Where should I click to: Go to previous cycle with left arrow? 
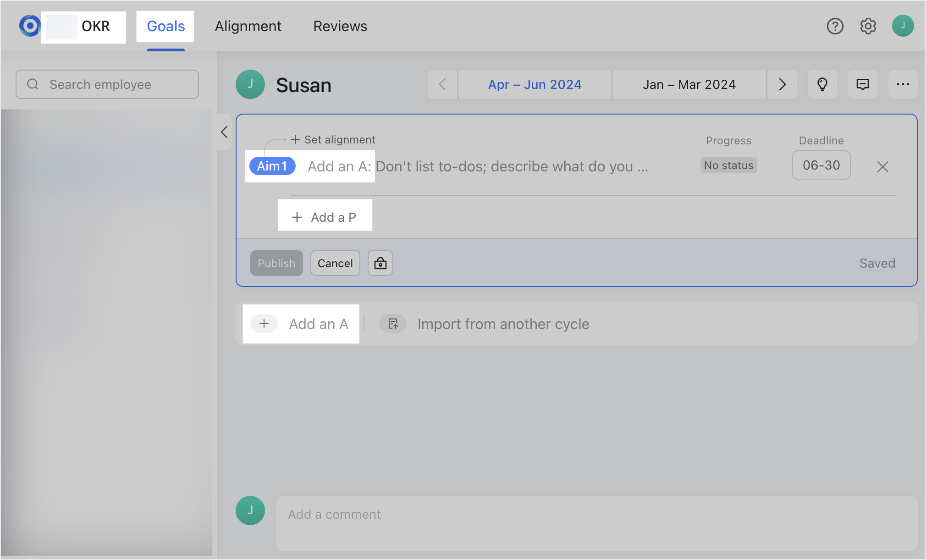pos(443,84)
